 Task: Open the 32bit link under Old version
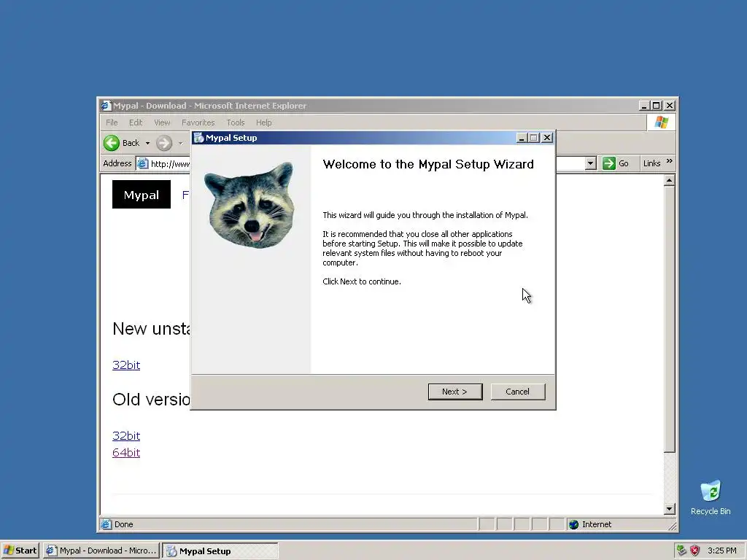coord(126,436)
